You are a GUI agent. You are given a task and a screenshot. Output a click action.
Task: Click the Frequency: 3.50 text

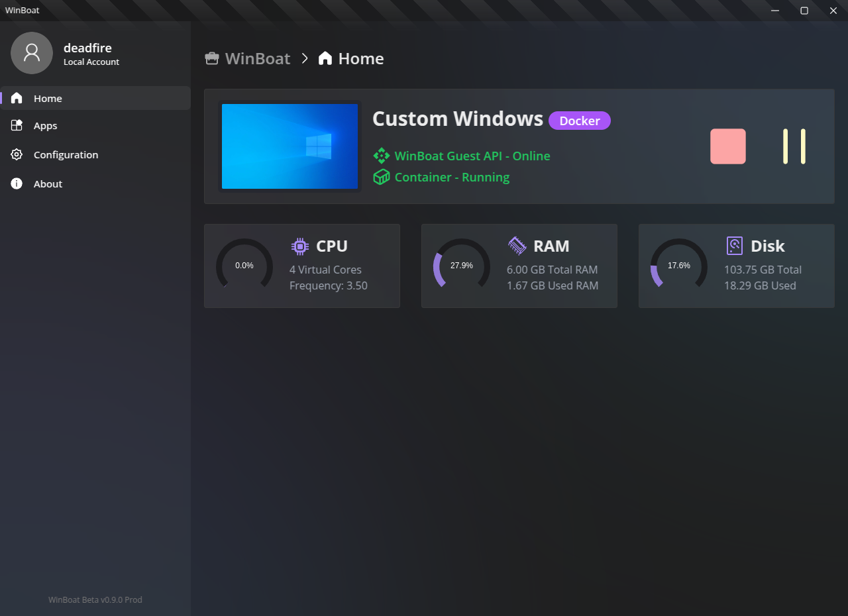[329, 285]
